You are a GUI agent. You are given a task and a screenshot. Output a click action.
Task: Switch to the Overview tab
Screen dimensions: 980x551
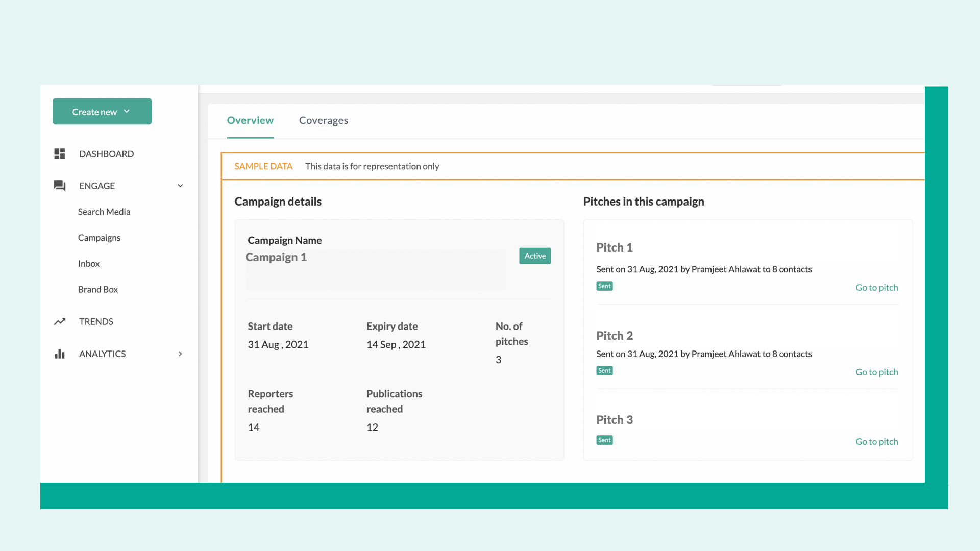[x=250, y=121]
